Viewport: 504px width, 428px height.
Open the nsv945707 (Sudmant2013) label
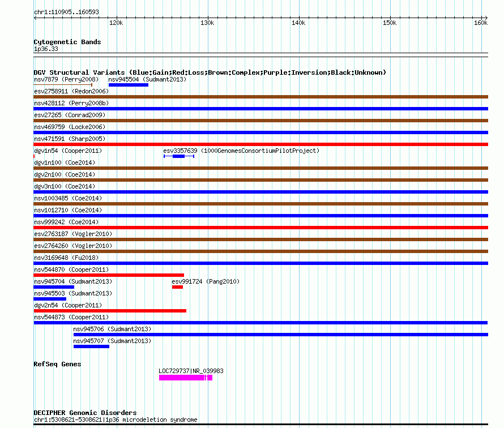pos(112,341)
